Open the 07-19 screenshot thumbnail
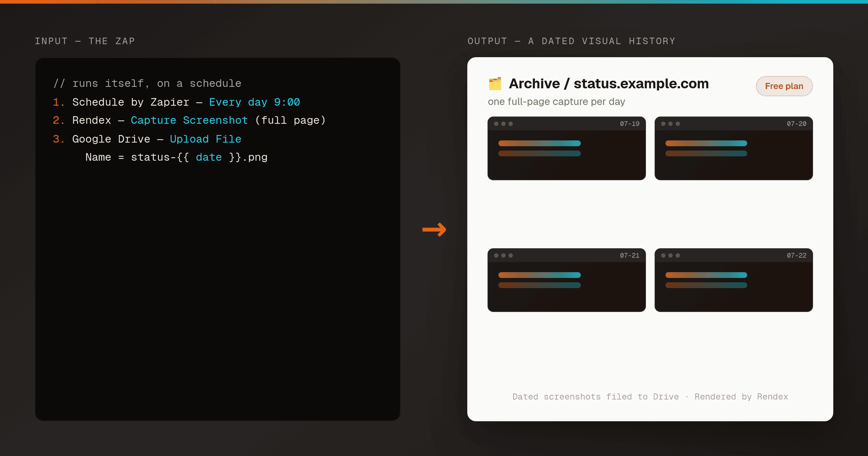 click(566, 148)
